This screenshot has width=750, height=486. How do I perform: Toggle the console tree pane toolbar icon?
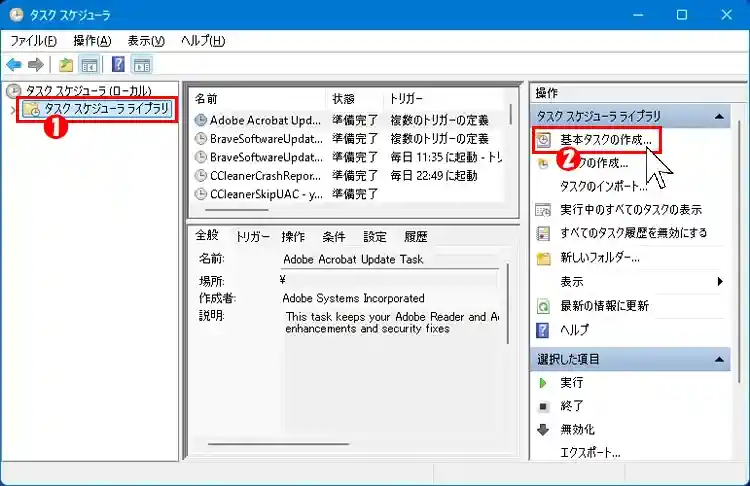[89, 65]
